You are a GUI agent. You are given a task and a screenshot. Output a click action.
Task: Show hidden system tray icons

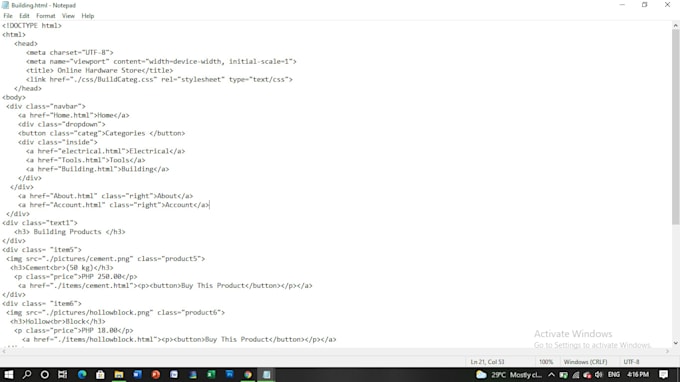[x=551, y=375]
